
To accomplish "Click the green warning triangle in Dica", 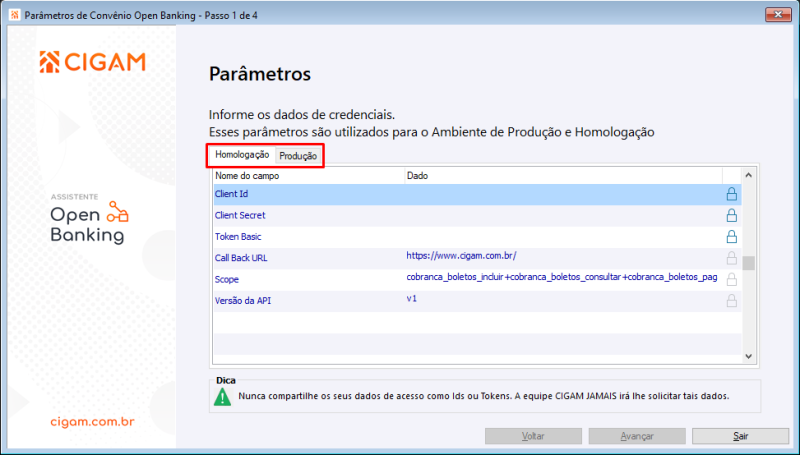I will point(222,397).
